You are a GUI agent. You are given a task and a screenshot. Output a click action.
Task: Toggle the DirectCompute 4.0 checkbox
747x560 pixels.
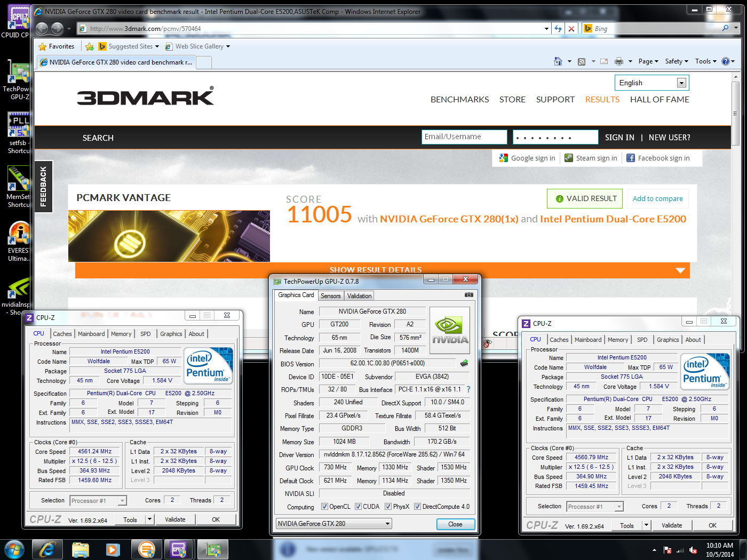pos(417,507)
